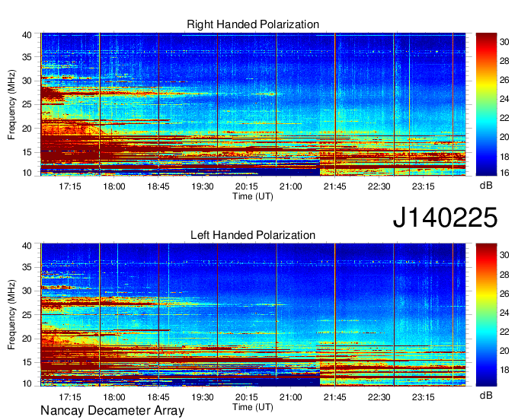Click 25 MHz frequency tick of Right Handed plot

(x=27, y=104)
